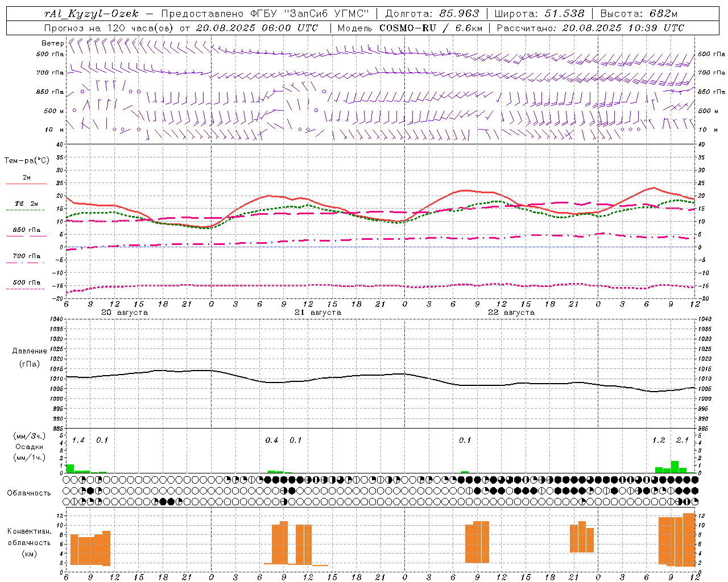Click the left 500 гПа wind level label
Screen dimensions: 728x582
[x=50, y=54]
